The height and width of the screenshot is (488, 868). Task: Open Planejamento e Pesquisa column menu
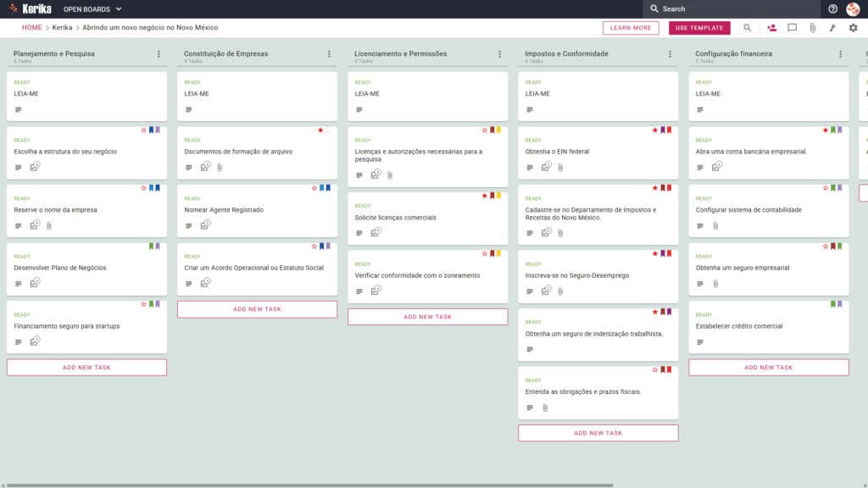[159, 53]
